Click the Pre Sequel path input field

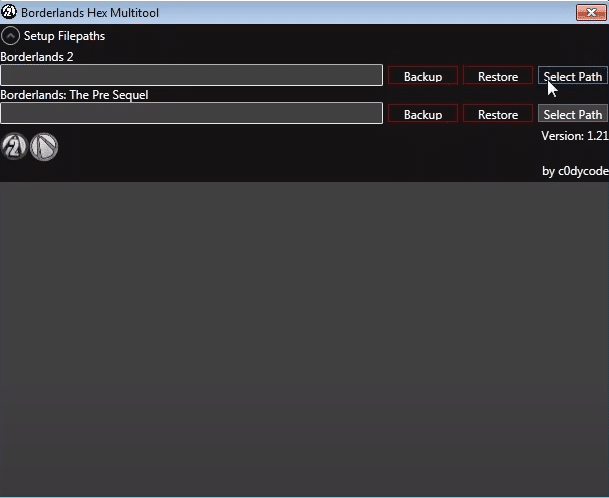[x=191, y=113]
